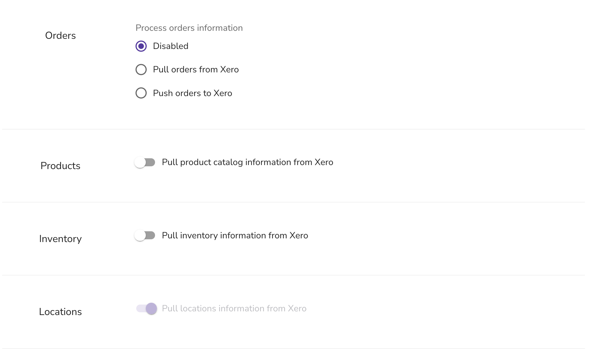Click "Pull product catalog information from Xero" text
This screenshot has height=364, width=593.
tap(247, 162)
